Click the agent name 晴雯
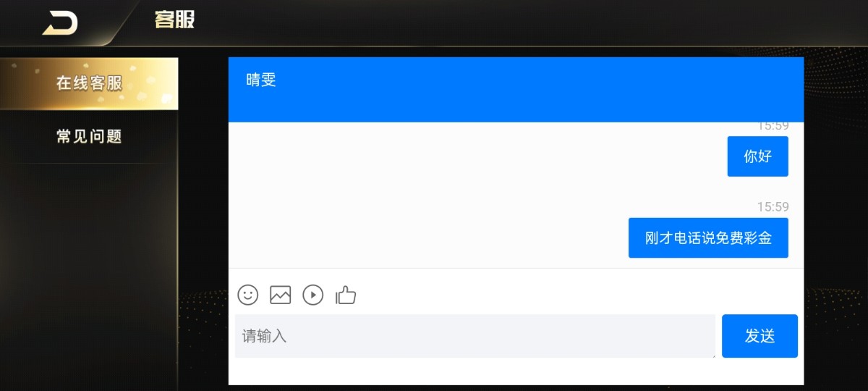Screen dimensions: 868x391 tap(261, 80)
